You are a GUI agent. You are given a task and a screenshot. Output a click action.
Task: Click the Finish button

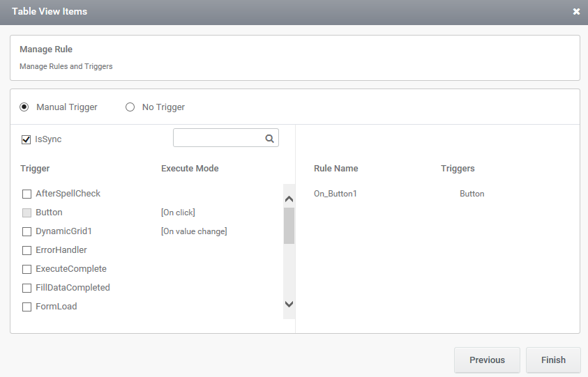click(x=553, y=360)
